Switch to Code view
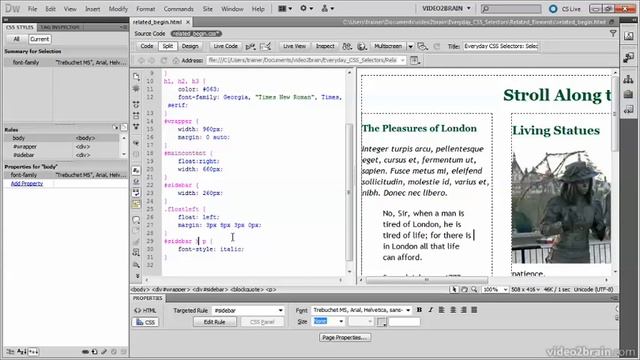This screenshot has height=360, width=640. 147,46
